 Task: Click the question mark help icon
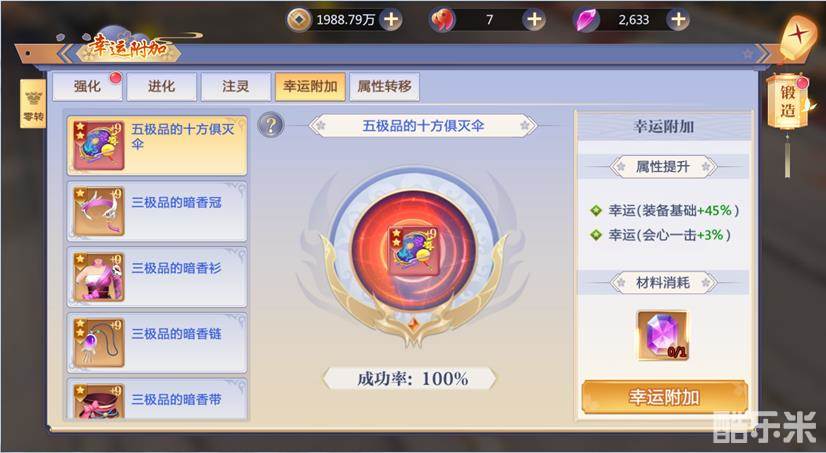click(271, 125)
